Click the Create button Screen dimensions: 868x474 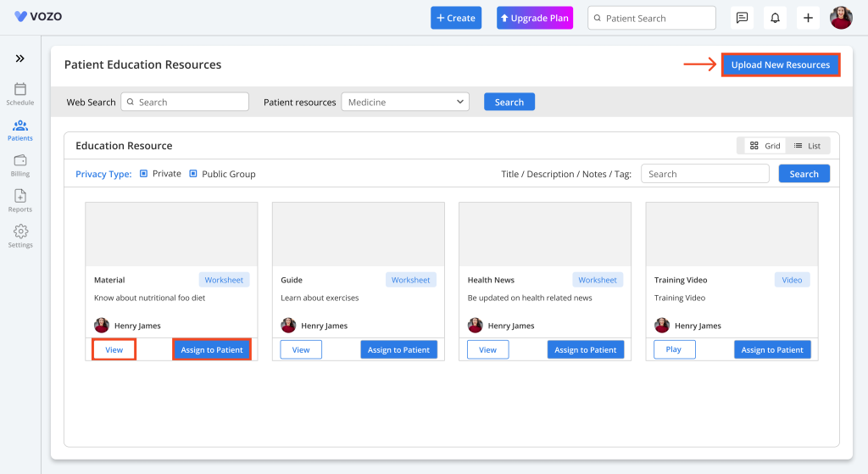456,18
